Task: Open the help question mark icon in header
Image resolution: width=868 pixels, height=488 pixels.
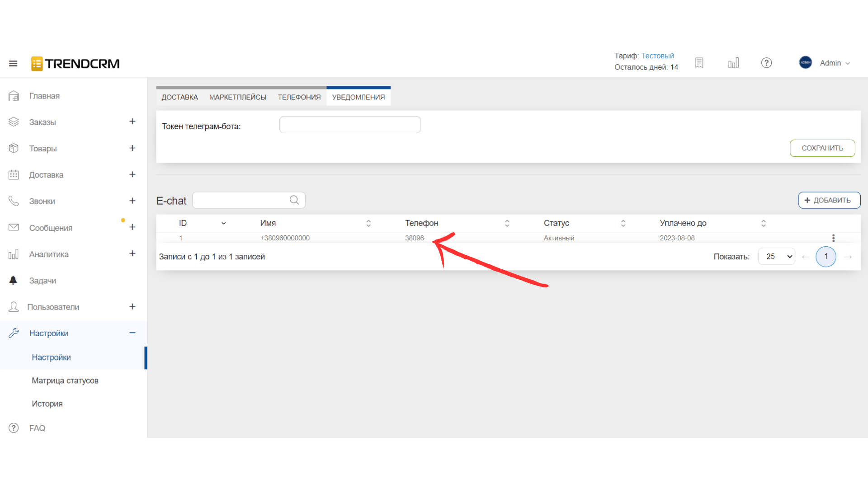Action: point(766,63)
